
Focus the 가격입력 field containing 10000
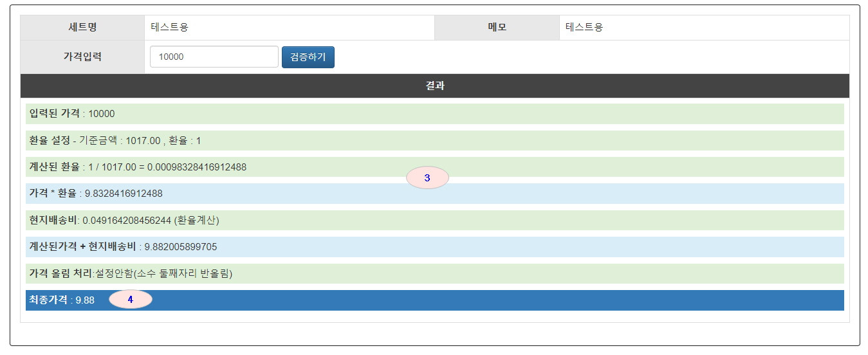214,57
